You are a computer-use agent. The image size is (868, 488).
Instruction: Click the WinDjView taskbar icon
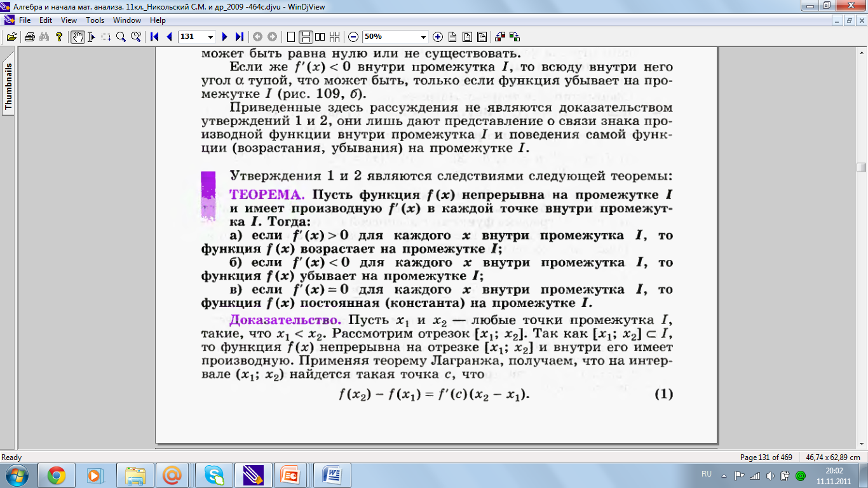(x=253, y=475)
